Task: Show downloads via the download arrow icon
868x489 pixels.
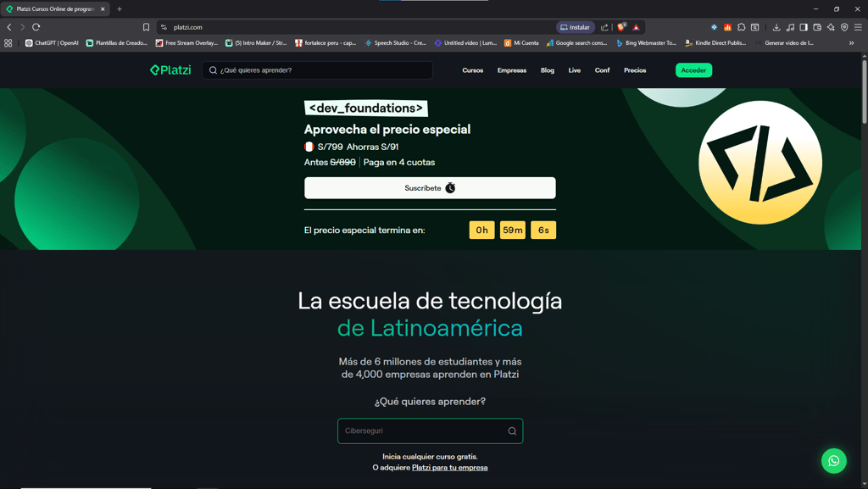Action: point(776,27)
